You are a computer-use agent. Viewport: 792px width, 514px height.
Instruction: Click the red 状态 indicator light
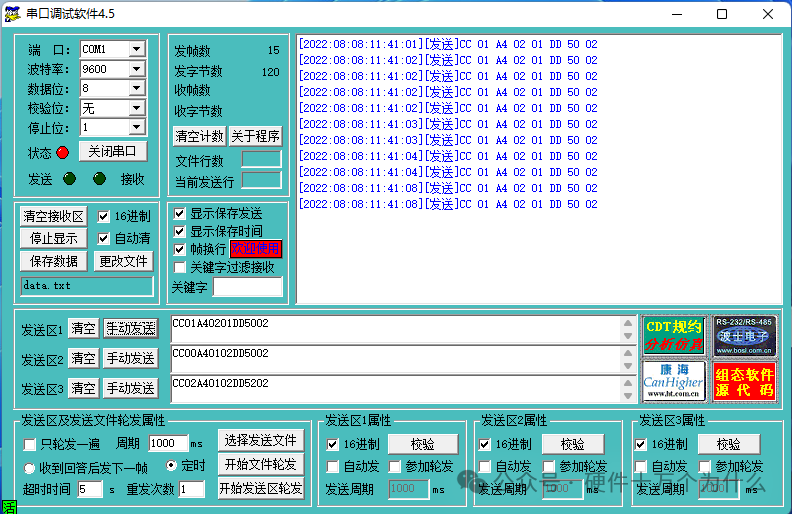pos(63,152)
